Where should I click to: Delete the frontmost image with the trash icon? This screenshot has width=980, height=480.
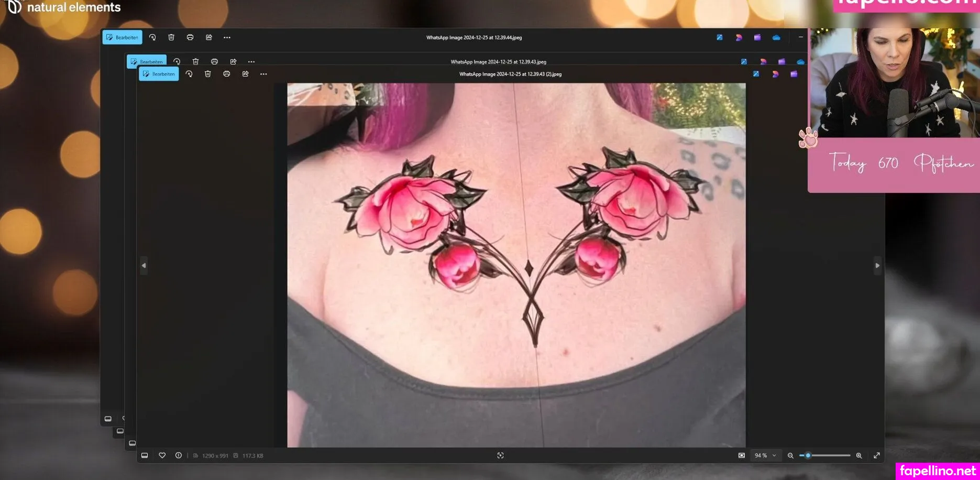click(x=208, y=74)
